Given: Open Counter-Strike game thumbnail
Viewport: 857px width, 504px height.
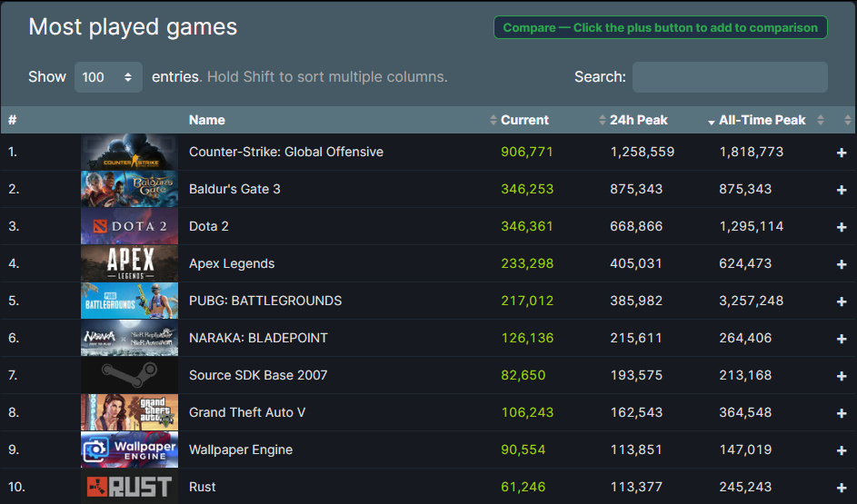Looking at the screenshot, I should pos(130,152).
